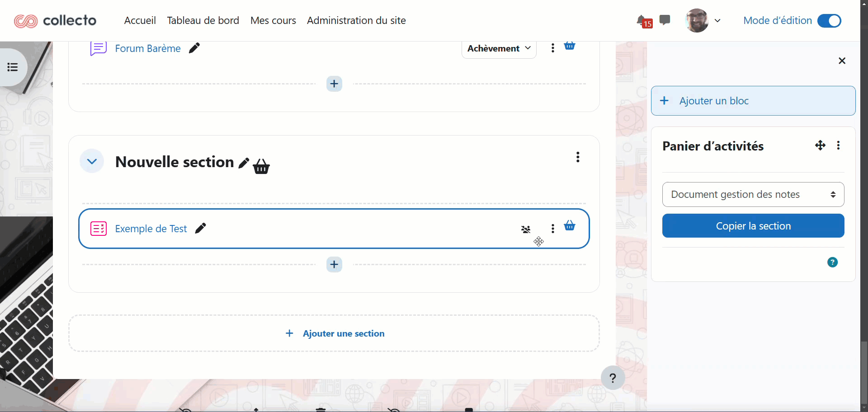Move the Panier d'activités block

(x=820, y=145)
